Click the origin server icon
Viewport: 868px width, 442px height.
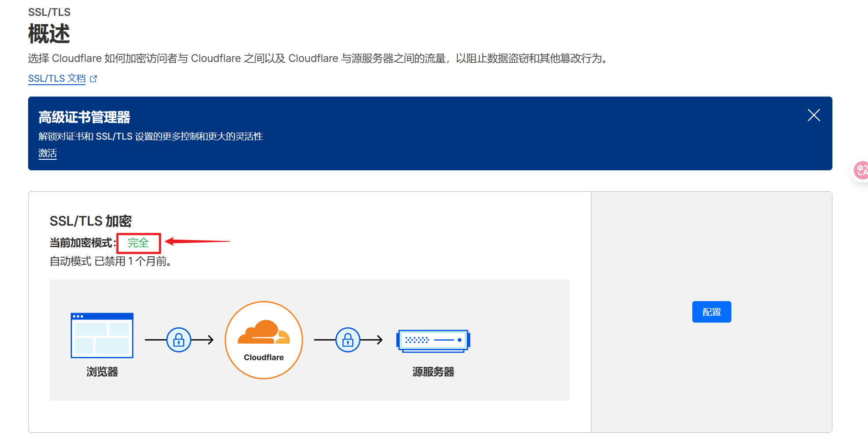[433, 340]
